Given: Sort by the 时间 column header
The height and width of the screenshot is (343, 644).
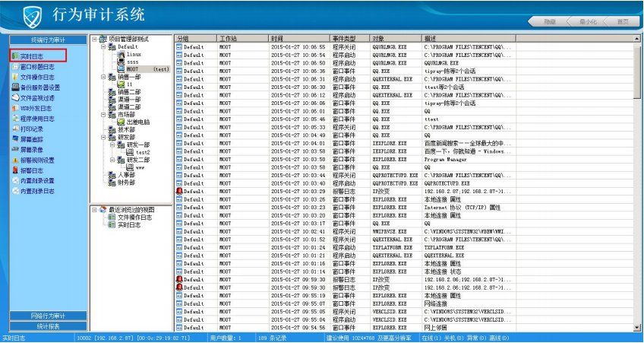Looking at the screenshot, I should point(298,38).
